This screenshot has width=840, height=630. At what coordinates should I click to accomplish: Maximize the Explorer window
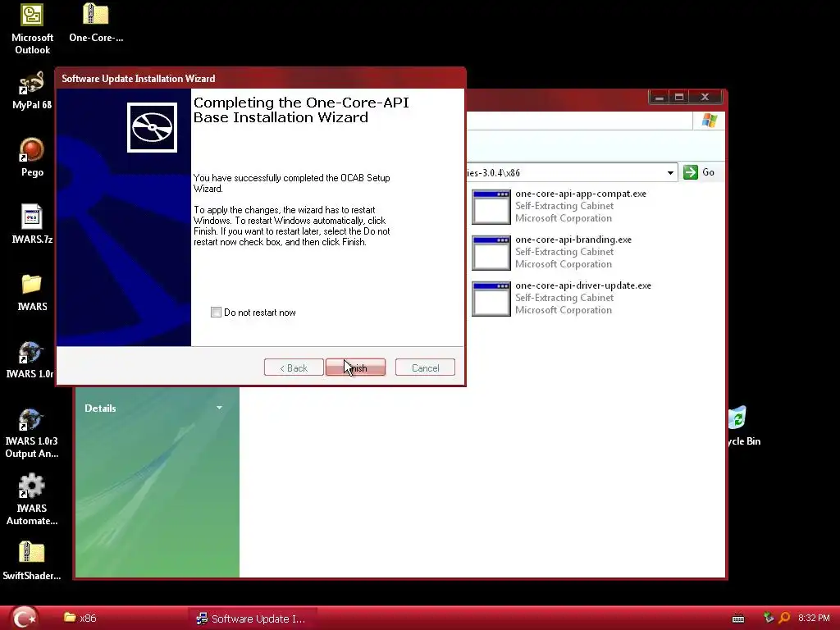tap(679, 97)
